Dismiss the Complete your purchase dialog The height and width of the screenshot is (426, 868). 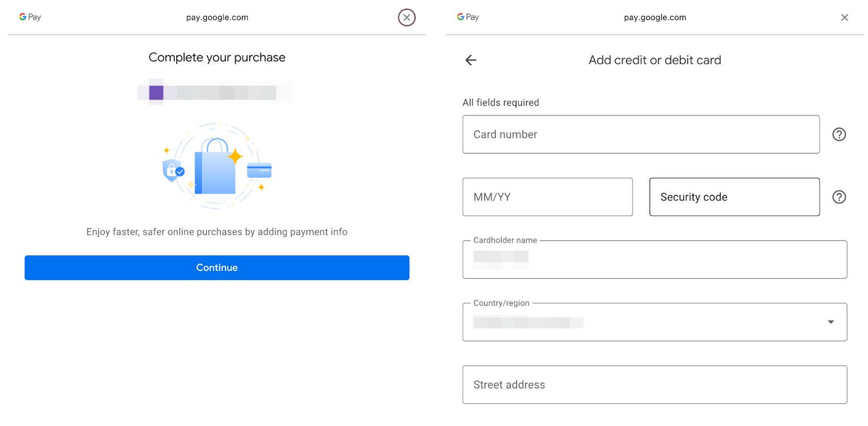[x=406, y=17]
